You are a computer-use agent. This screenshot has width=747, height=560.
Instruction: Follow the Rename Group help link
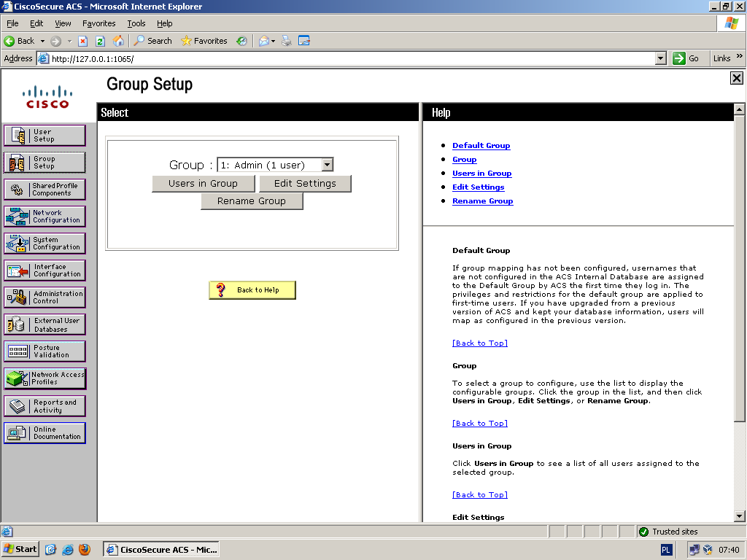click(483, 201)
